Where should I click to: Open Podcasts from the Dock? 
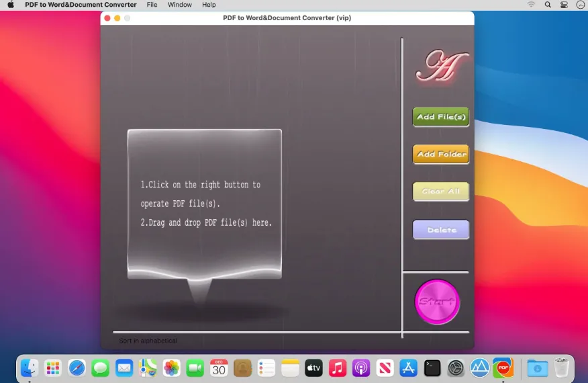[361, 368]
